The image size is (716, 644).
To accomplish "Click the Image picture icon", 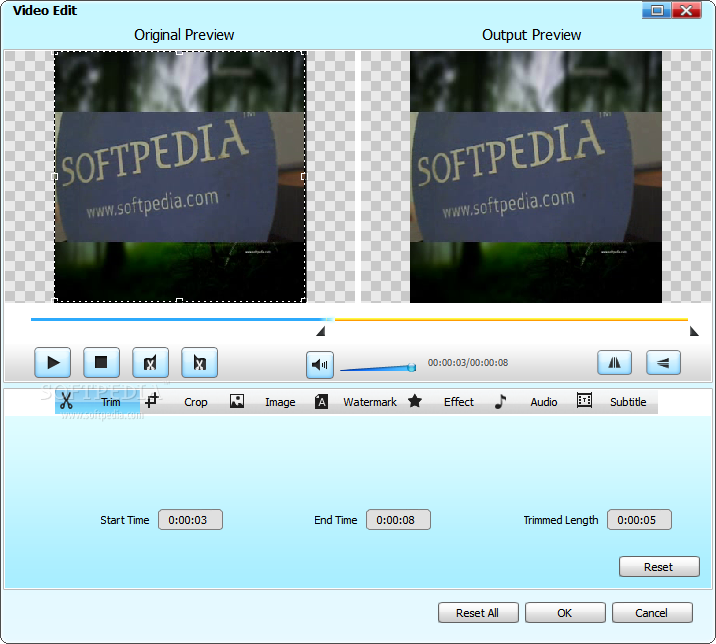I will click(x=237, y=401).
